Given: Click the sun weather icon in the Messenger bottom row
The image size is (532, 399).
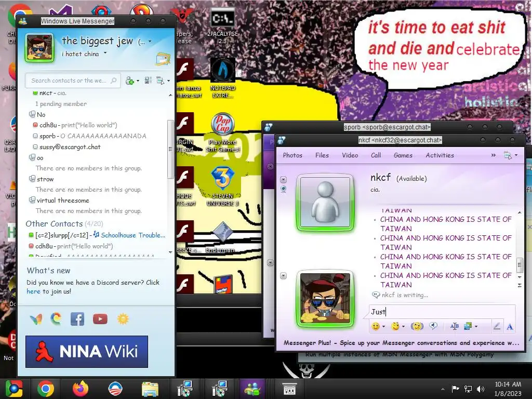Looking at the screenshot, I should 123,319.
